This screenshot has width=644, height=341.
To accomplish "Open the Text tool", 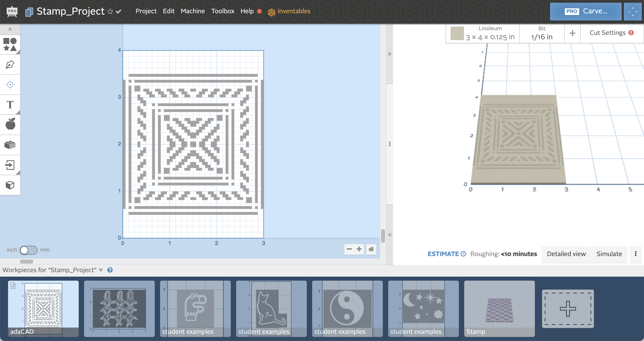I will [x=10, y=105].
